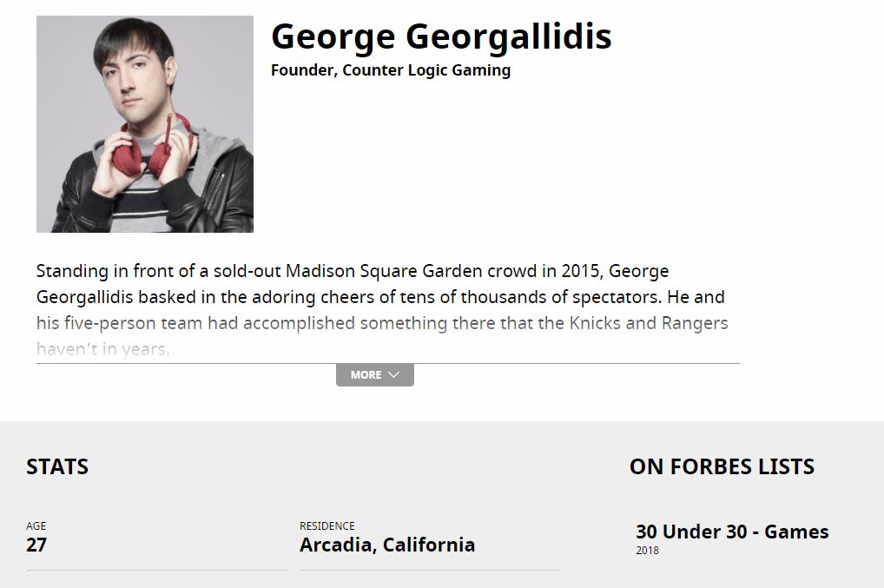
Task: Click the RESIDENCE label
Action: (327, 526)
